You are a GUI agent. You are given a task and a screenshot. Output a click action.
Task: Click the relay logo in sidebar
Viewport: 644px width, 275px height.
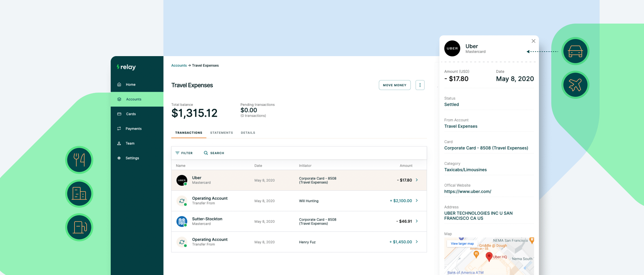126,67
